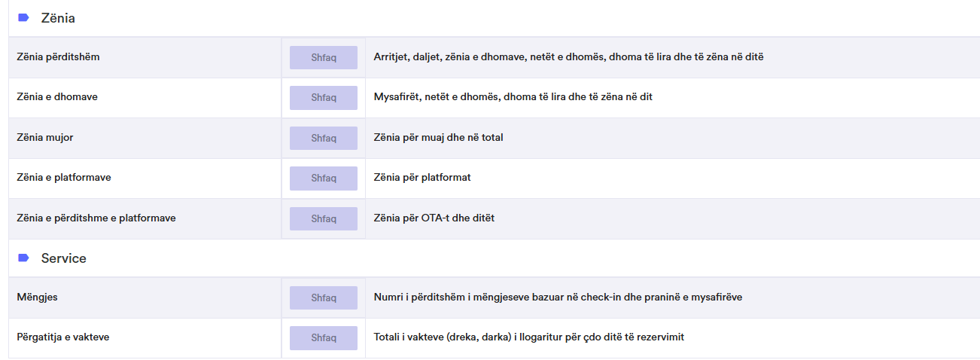The height and width of the screenshot is (360, 980).
Task: Click the 'Zënia për platformat' description text
Action: tap(422, 178)
